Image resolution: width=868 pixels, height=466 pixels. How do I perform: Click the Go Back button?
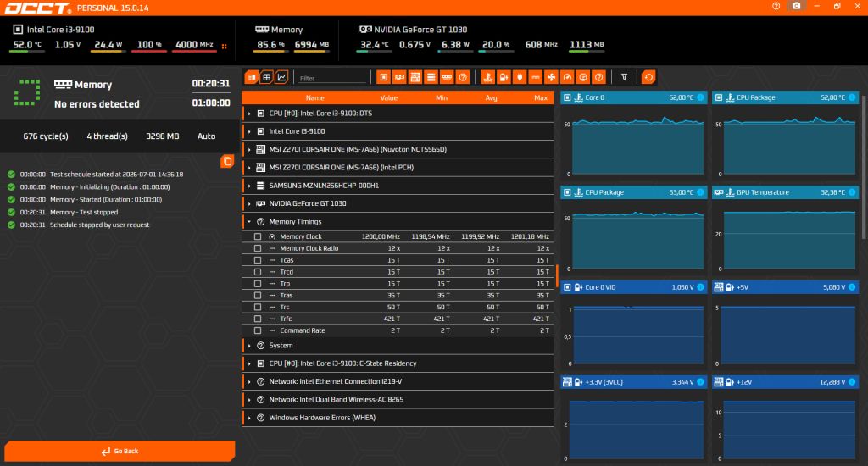(120, 451)
